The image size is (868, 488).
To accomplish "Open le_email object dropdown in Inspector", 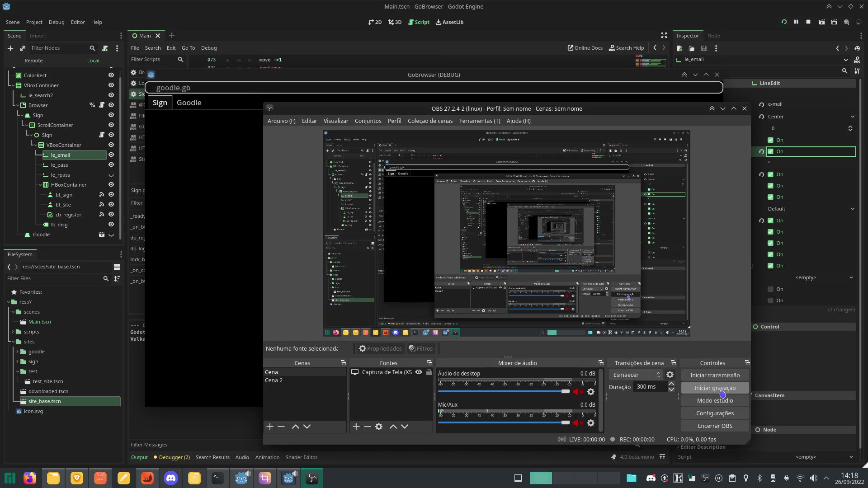I will coord(846,60).
